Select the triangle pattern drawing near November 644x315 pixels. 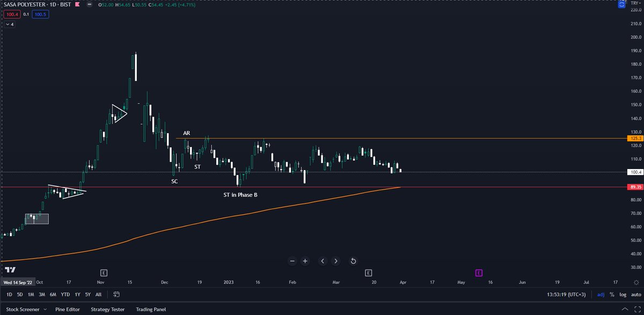[x=119, y=113]
